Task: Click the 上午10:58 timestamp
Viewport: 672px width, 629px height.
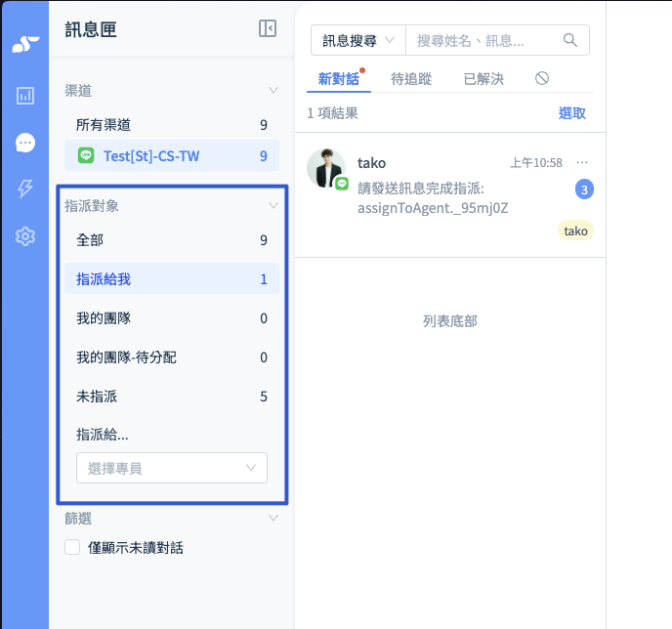Action: 536,163
